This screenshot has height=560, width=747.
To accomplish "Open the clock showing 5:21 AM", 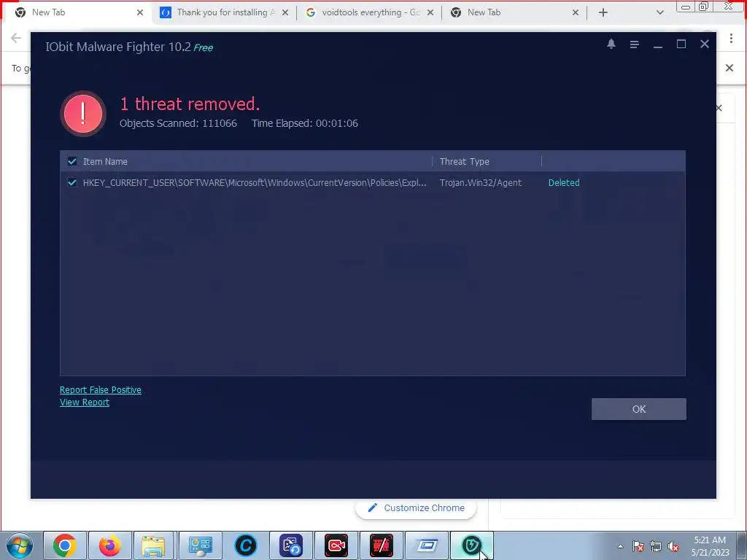I will [710, 546].
